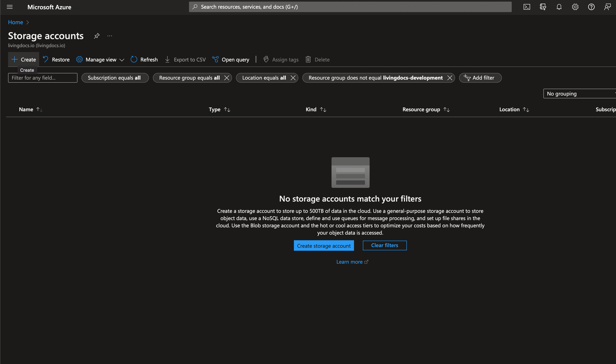This screenshot has height=364, width=616.
Task: Open the portal hamburger menu
Action: click(x=9, y=7)
